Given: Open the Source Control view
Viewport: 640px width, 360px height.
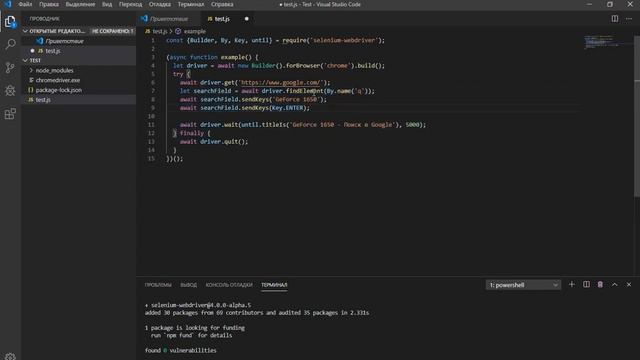Looking at the screenshot, I should [x=10, y=67].
